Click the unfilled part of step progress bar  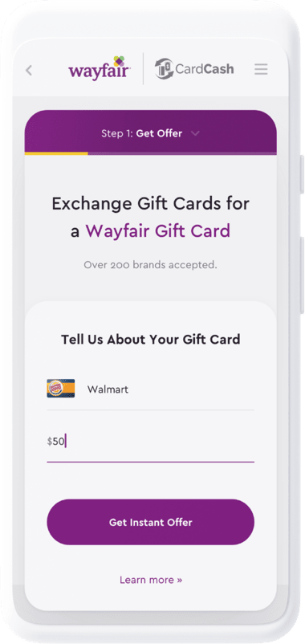(182, 153)
